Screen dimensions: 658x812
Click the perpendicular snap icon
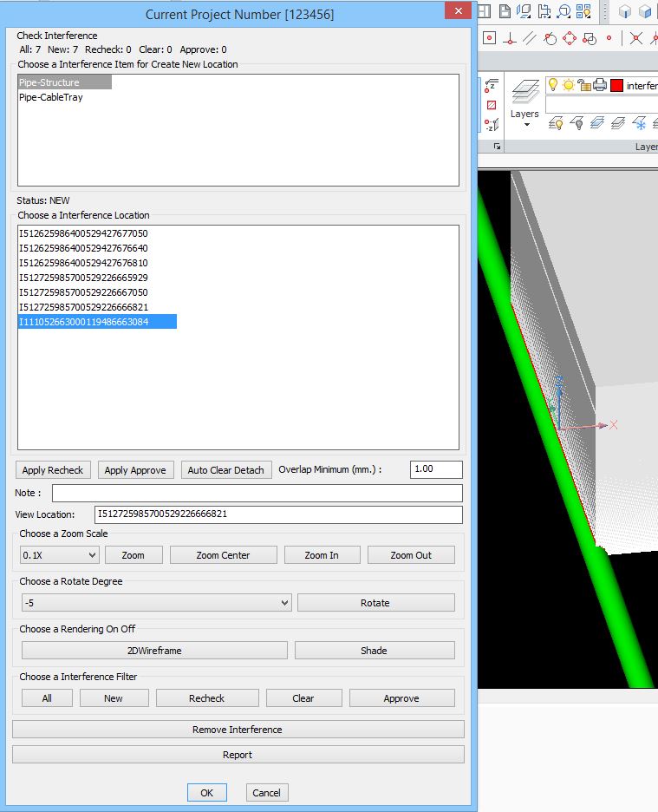(510, 38)
